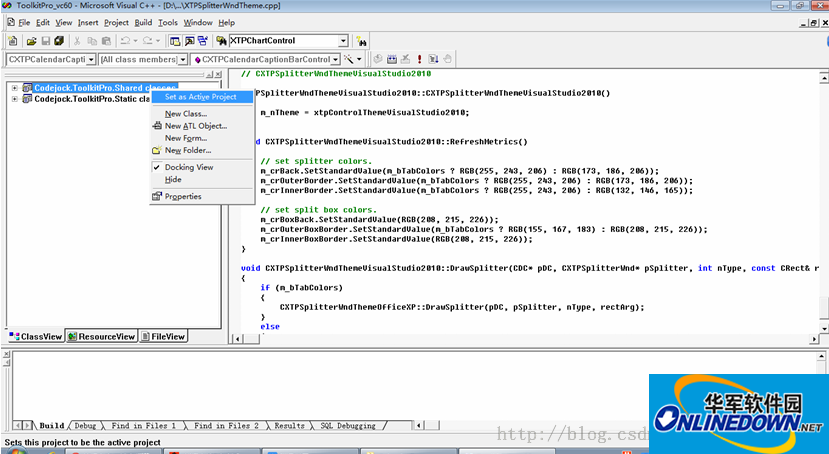Image resolution: width=829 pixels, height=454 pixels.
Task: Click the Paste clipboard icon
Action: tap(106, 41)
